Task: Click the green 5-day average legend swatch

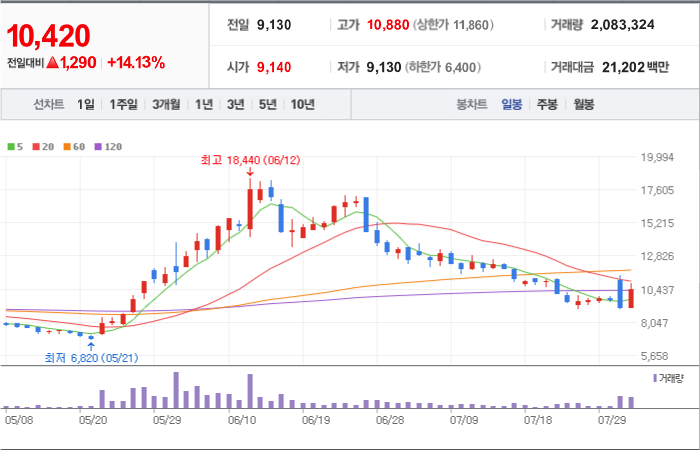Action: click(11, 147)
